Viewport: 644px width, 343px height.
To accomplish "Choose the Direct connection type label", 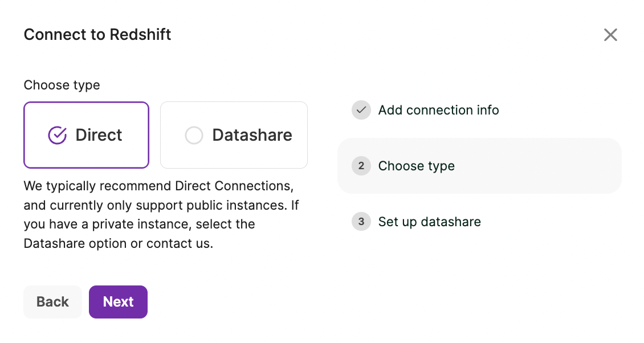I will pyautogui.click(x=99, y=135).
